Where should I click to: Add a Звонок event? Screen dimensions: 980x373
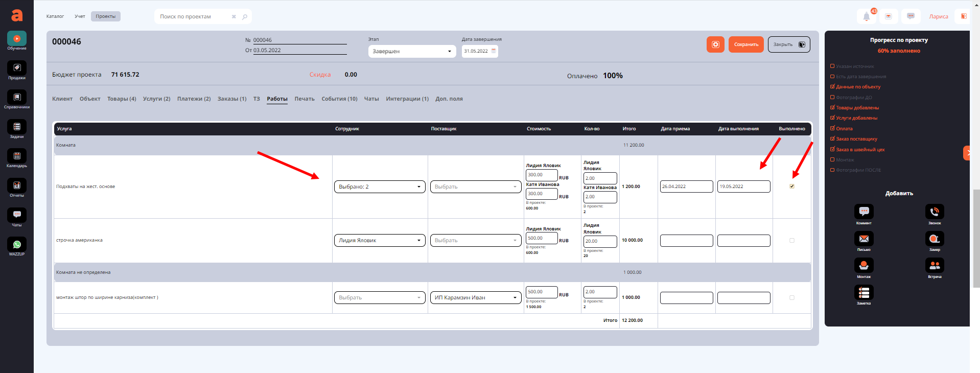click(x=934, y=212)
